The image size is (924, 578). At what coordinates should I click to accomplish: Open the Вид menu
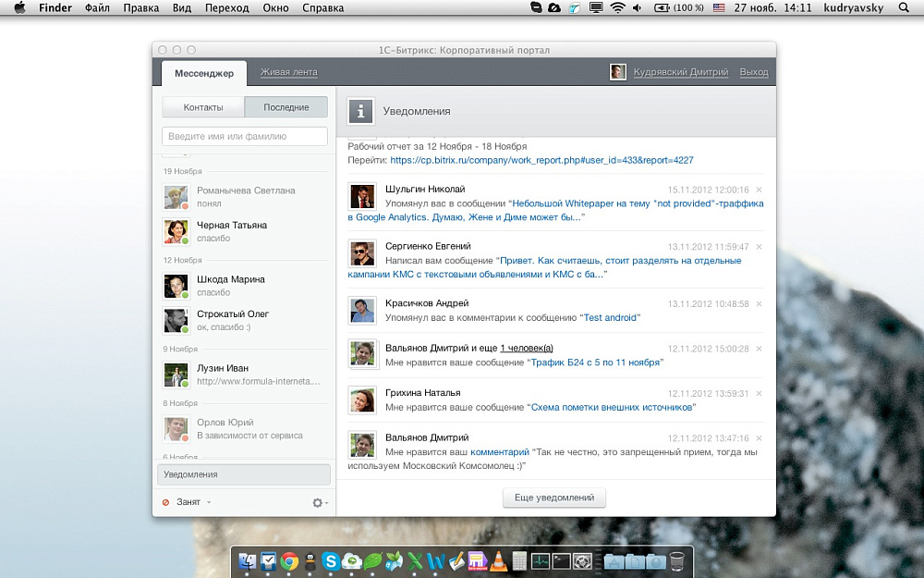(182, 7)
